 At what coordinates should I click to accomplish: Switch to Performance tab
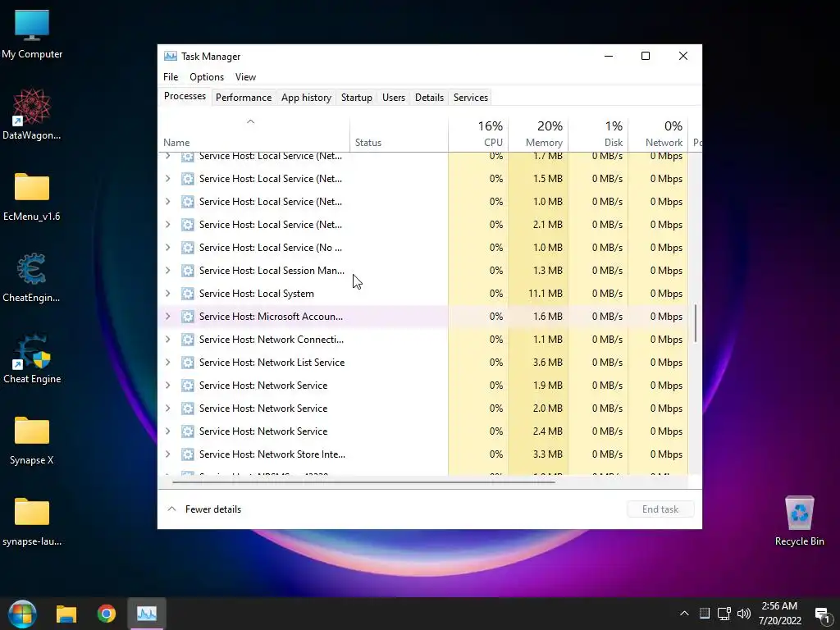[x=243, y=98]
